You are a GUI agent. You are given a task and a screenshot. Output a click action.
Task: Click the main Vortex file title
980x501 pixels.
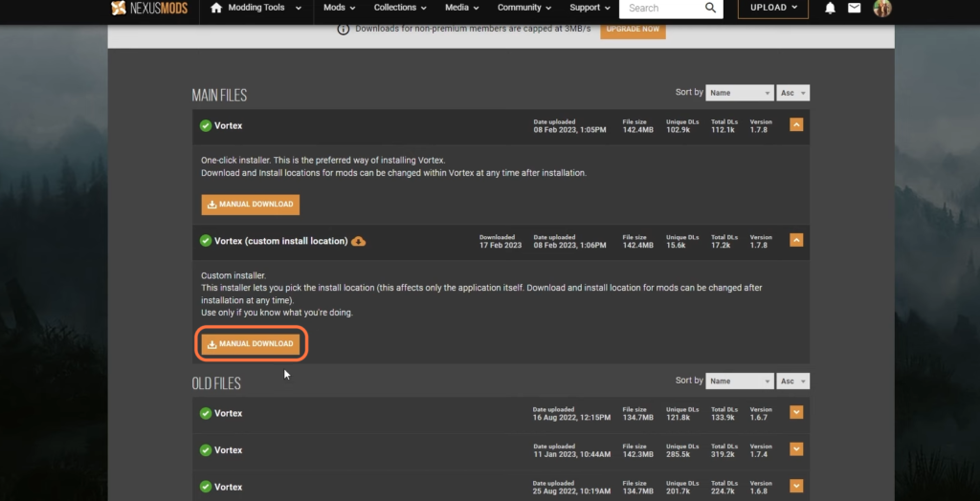point(228,125)
